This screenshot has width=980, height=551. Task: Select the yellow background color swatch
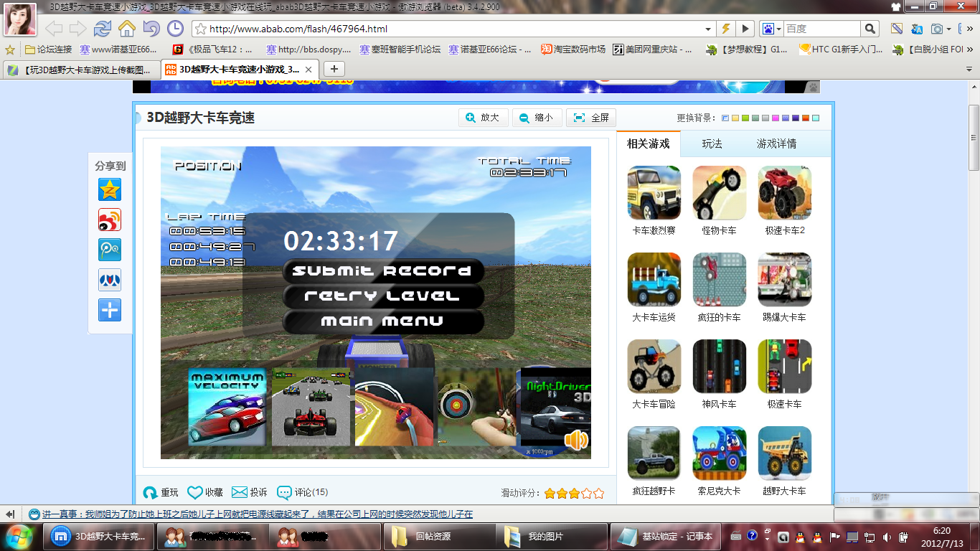click(735, 118)
